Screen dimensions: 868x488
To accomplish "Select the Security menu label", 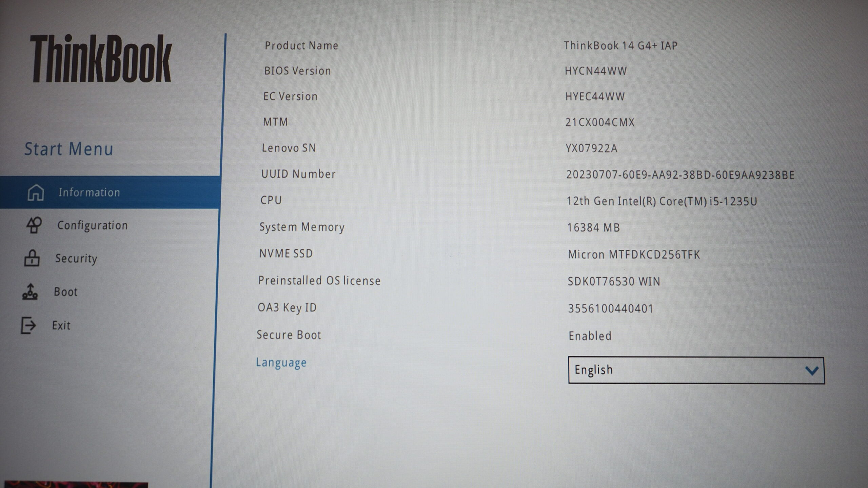I will point(76,259).
